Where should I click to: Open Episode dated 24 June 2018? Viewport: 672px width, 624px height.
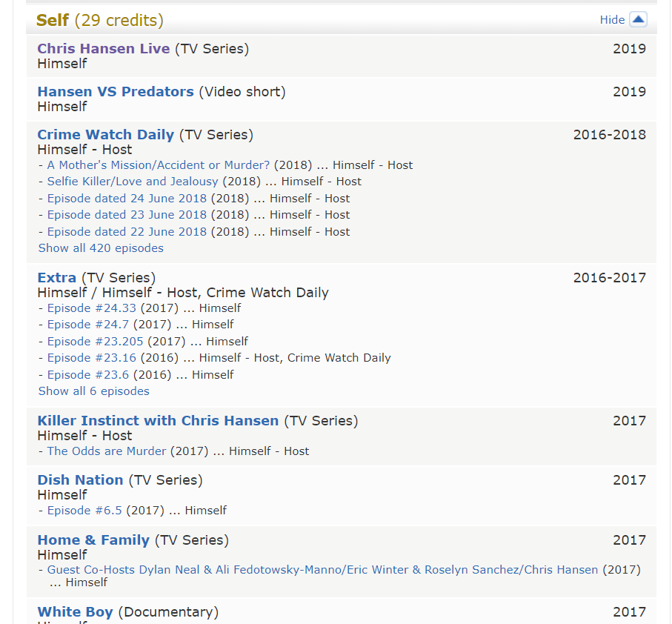pos(127,199)
